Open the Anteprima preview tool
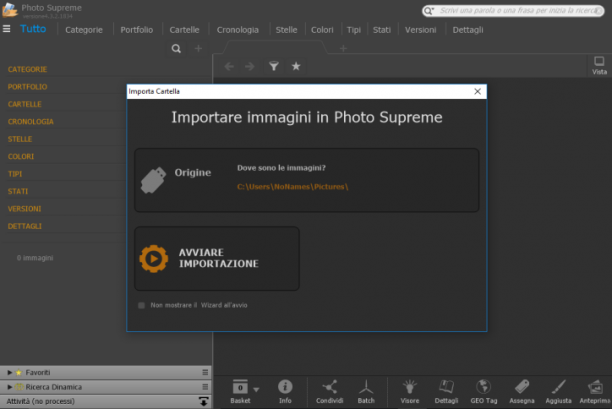The height and width of the screenshot is (409, 612). [x=595, y=391]
